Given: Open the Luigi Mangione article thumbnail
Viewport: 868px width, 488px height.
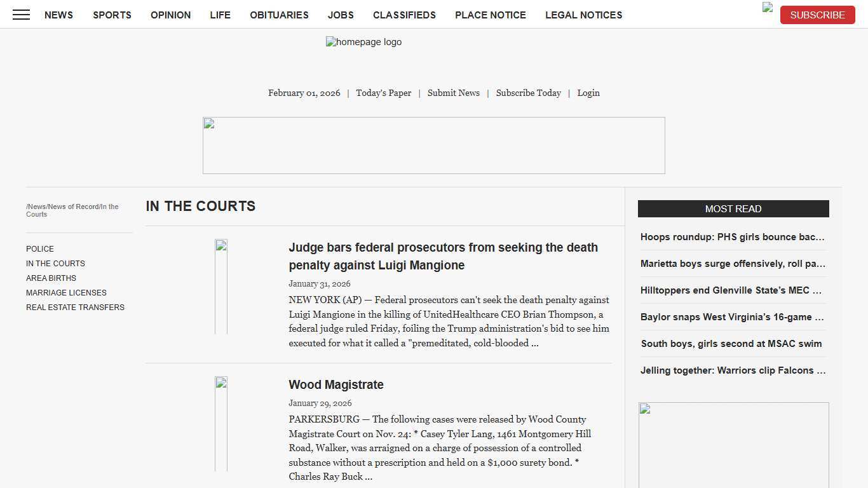Looking at the screenshot, I should [x=220, y=286].
